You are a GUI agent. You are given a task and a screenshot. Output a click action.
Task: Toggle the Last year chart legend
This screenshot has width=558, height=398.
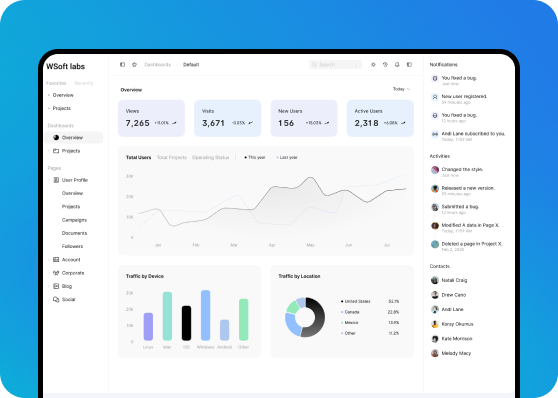(287, 157)
